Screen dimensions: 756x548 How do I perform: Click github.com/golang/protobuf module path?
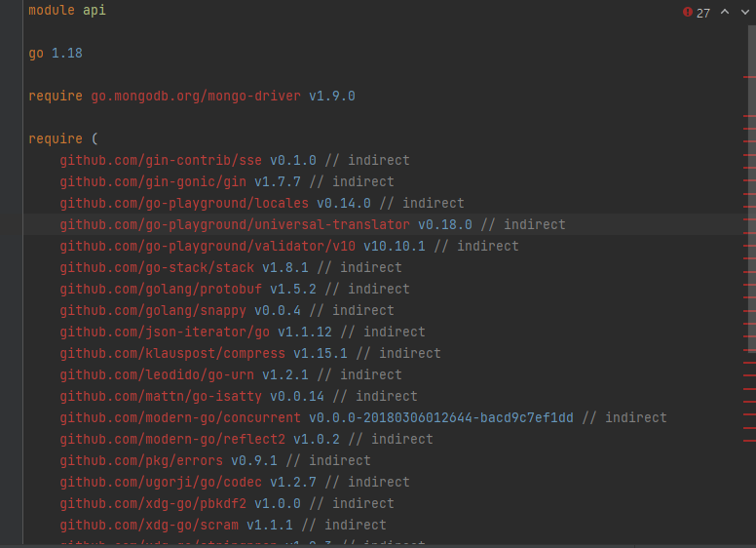click(x=161, y=289)
